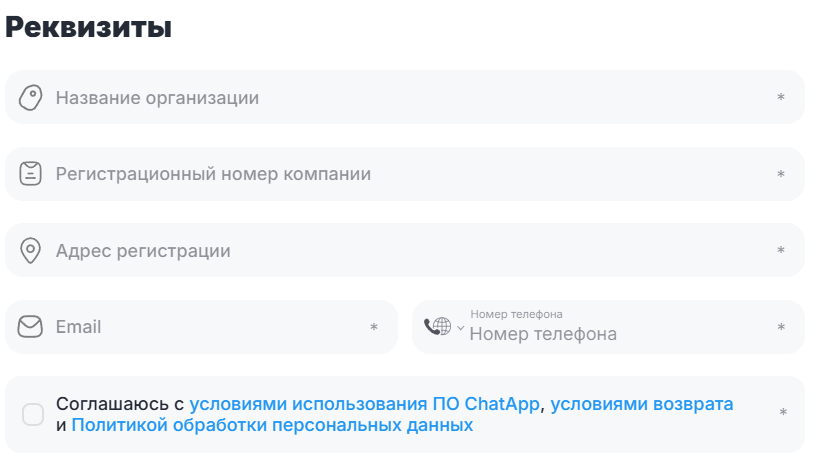Expand the phone country code chevron
This screenshot has width=816, height=464.
pyautogui.click(x=460, y=327)
